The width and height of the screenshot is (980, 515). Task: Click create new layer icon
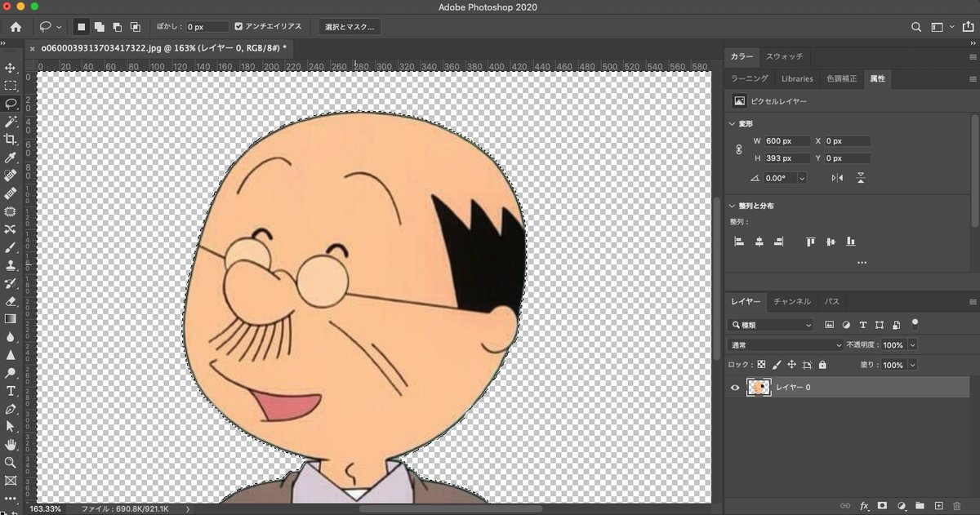(938, 506)
